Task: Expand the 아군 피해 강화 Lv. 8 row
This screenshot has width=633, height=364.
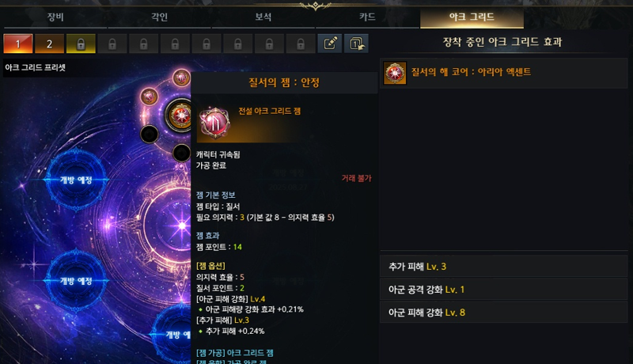Action: (503, 313)
